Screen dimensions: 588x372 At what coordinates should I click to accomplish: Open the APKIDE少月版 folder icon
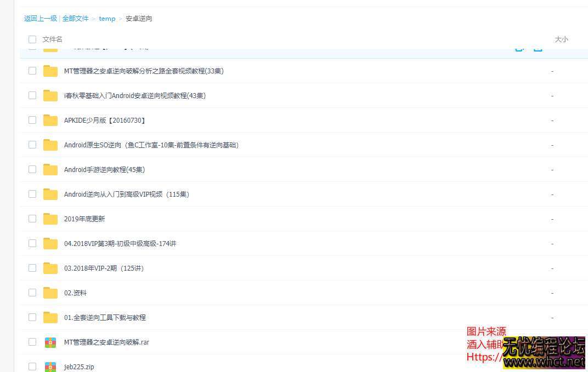[50, 120]
